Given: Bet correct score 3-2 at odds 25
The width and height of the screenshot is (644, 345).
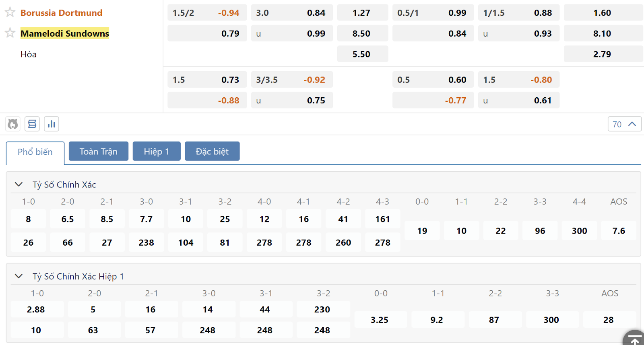Looking at the screenshot, I should [225, 219].
